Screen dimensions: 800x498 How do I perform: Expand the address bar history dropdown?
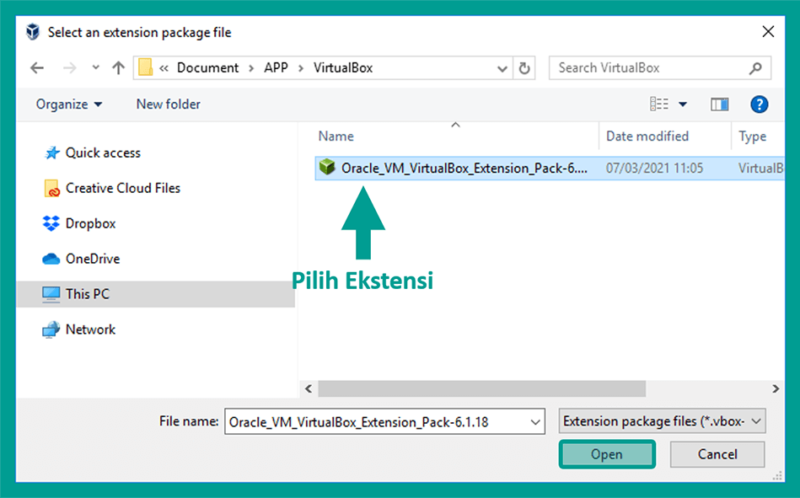(x=502, y=68)
